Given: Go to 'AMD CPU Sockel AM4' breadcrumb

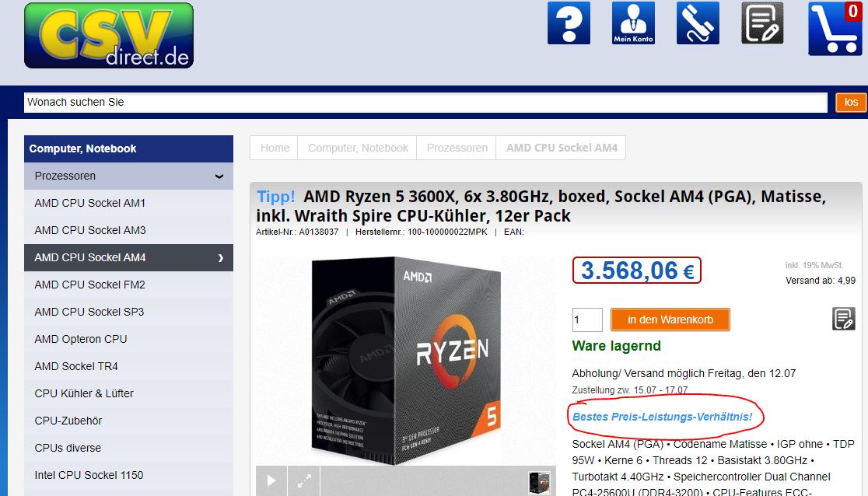Looking at the screenshot, I should [562, 148].
